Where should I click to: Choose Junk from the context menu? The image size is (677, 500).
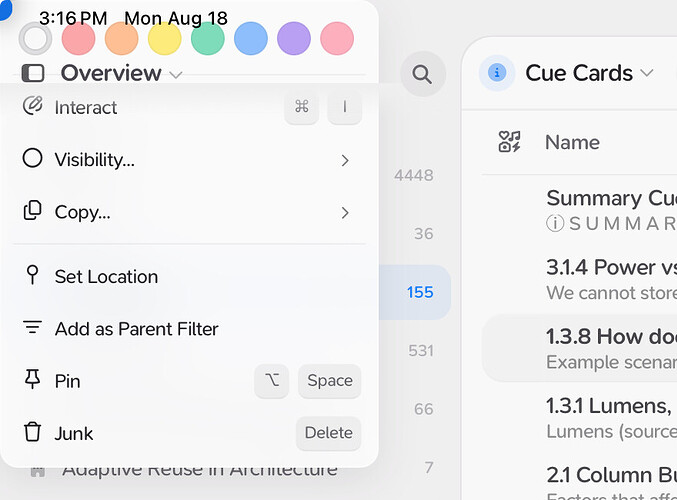point(74,433)
